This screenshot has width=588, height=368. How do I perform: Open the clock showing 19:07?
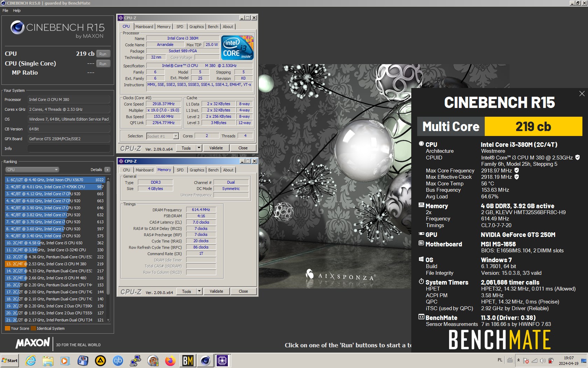pyautogui.click(x=568, y=361)
